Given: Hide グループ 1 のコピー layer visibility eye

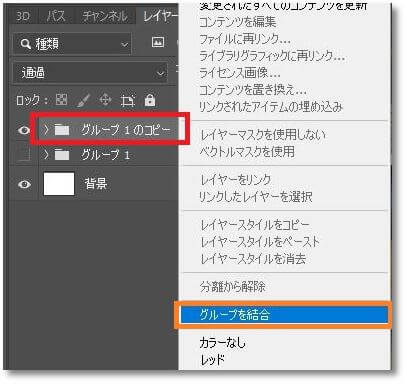Looking at the screenshot, I should 24,130.
